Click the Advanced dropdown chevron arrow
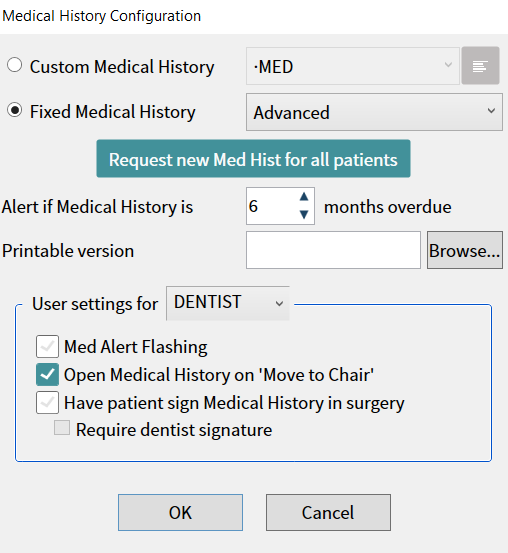508x553 pixels. [x=491, y=111]
